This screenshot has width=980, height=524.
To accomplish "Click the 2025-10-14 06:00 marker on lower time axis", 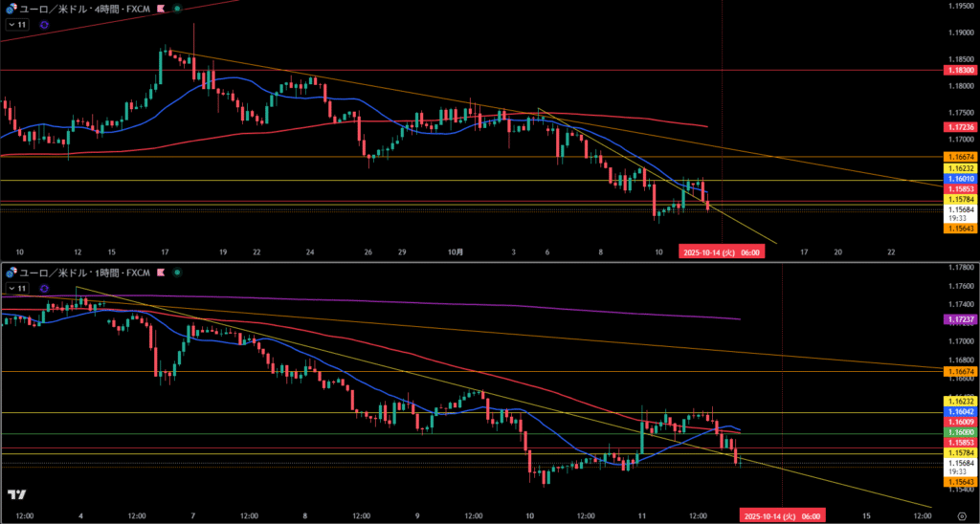I will [x=782, y=514].
